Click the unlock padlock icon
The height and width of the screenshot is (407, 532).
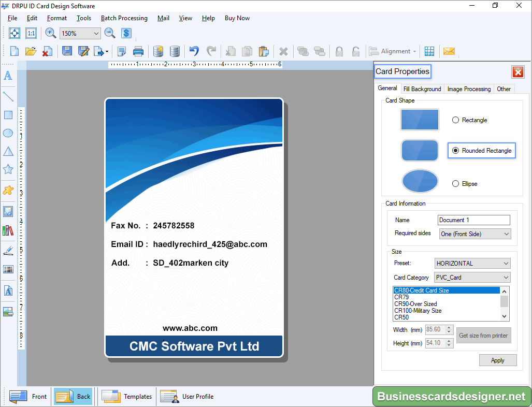(355, 51)
